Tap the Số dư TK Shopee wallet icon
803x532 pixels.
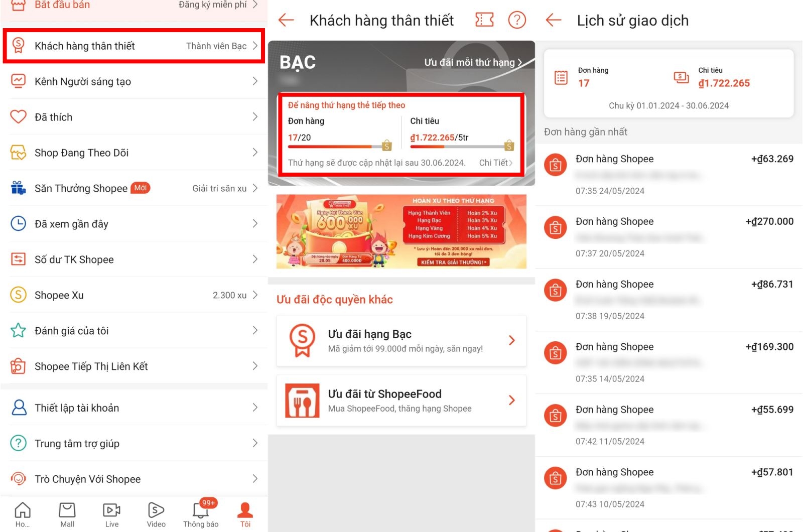coord(19,259)
